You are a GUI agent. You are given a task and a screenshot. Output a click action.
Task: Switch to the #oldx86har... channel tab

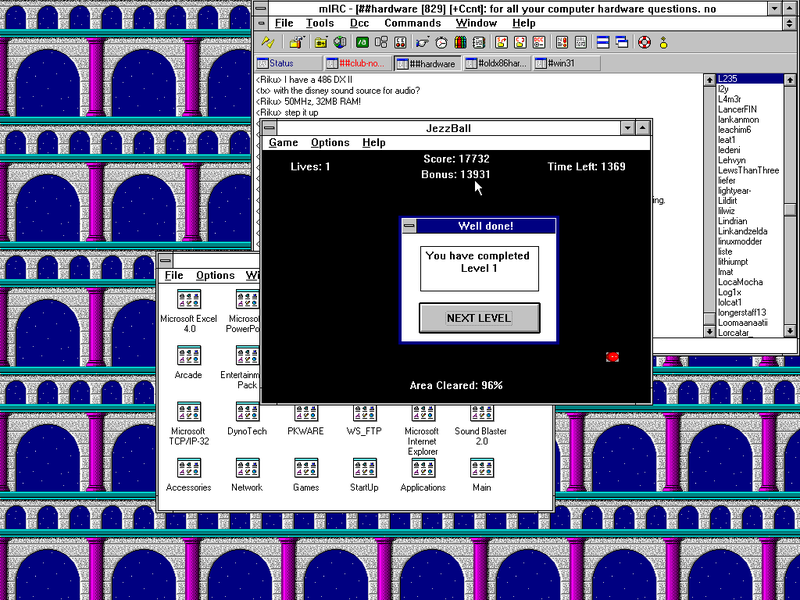pyautogui.click(x=497, y=63)
